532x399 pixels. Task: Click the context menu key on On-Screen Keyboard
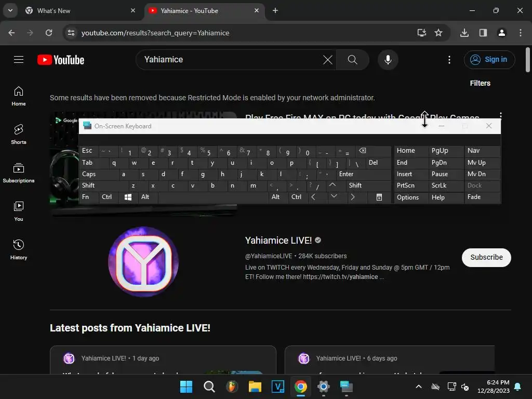(379, 197)
